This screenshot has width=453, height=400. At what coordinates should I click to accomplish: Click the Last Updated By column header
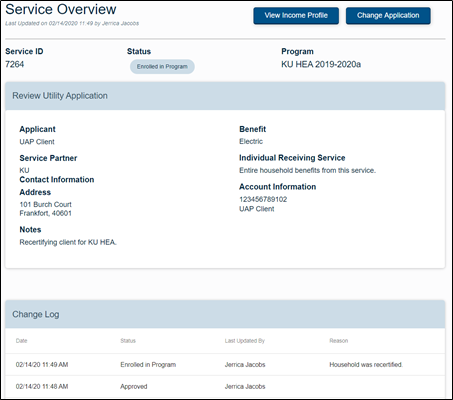pyautogui.click(x=245, y=341)
